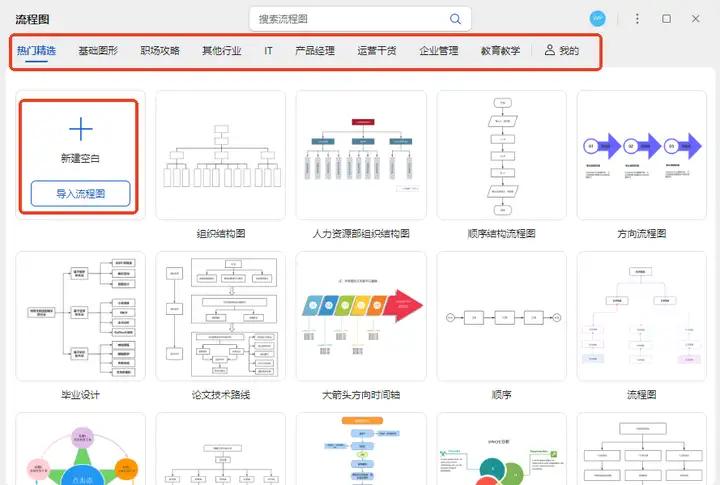Open the 产品经理 tab
The height and width of the screenshot is (485, 720).
tap(314, 50)
